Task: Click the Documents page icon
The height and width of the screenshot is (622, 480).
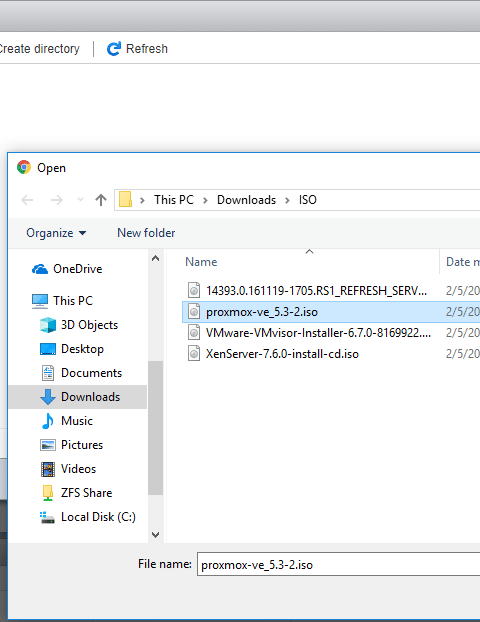Action: [48, 373]
